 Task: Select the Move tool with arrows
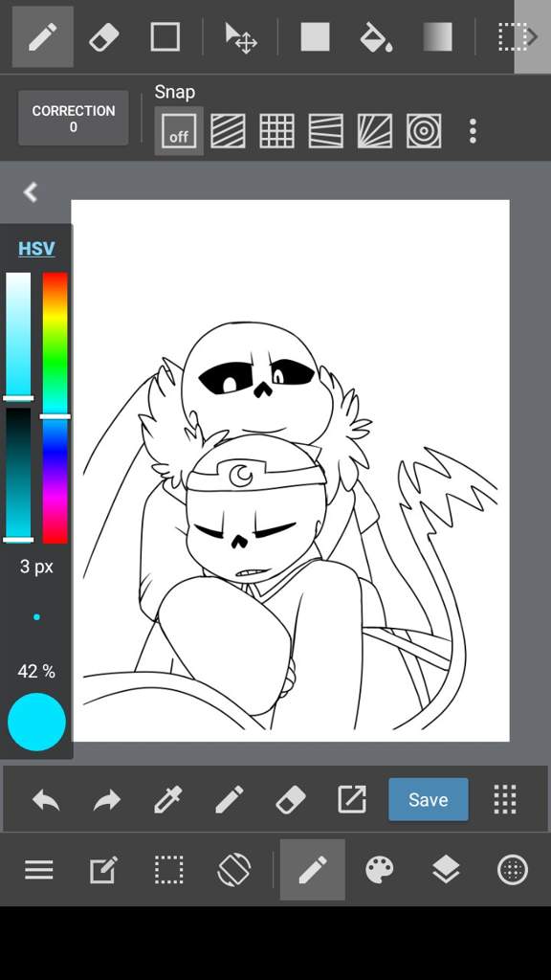240,37
